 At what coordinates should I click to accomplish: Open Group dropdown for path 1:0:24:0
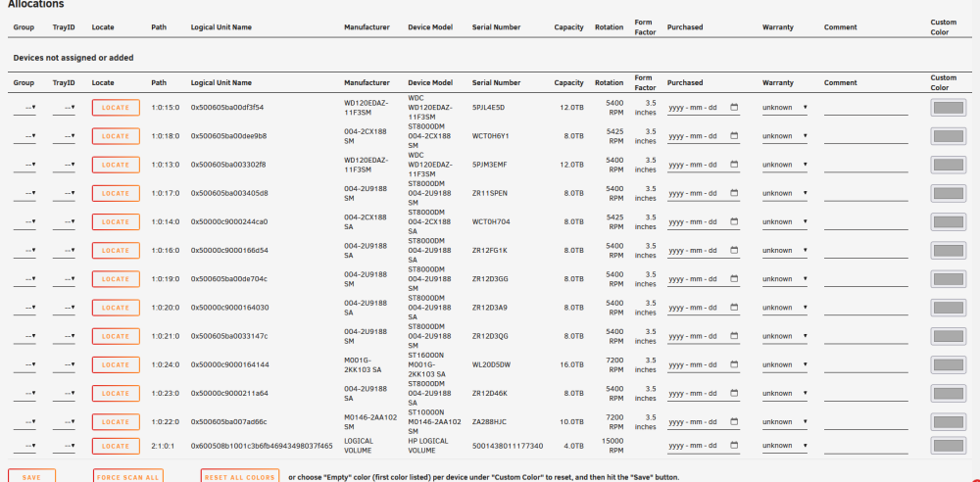pyautogui.click(x=25, y=365)
